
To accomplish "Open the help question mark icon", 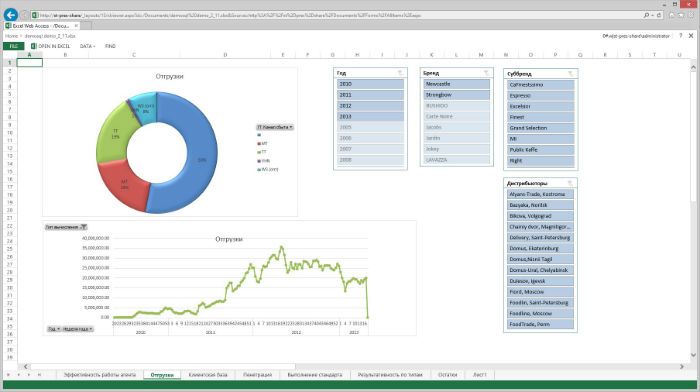I will pyautogui.click(x=680, y=36).
